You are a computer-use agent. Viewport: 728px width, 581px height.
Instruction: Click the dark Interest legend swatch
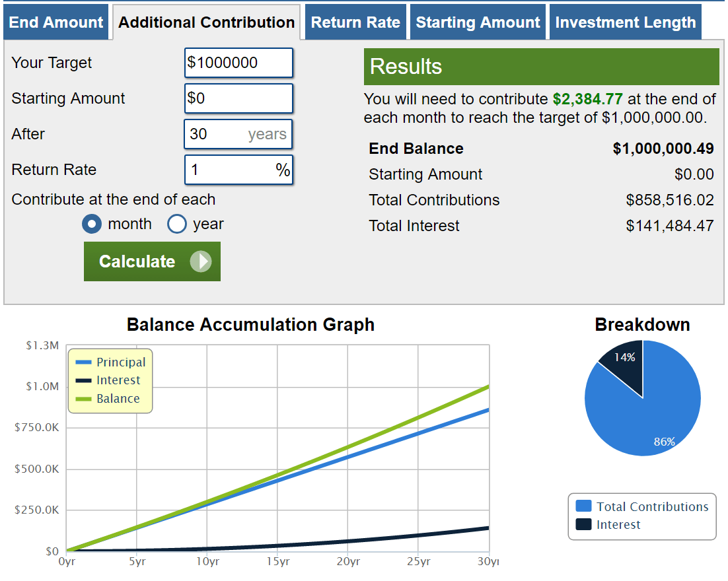(583, 525)
